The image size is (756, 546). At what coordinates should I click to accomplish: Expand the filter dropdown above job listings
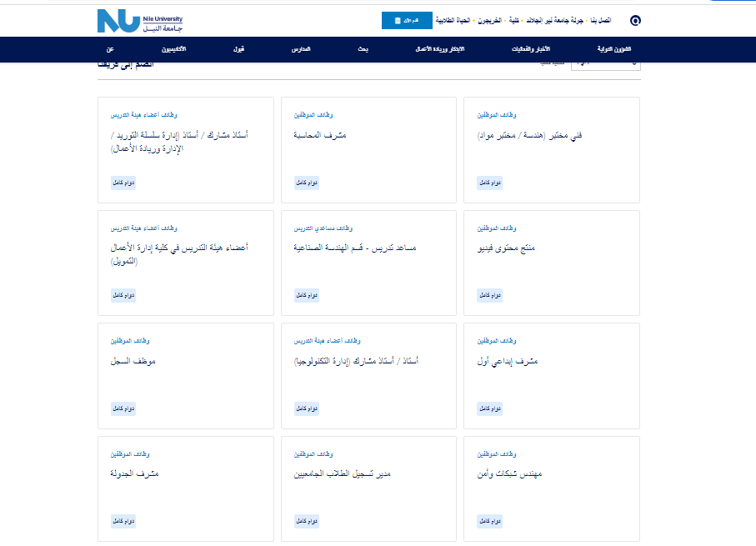(604, 63)
